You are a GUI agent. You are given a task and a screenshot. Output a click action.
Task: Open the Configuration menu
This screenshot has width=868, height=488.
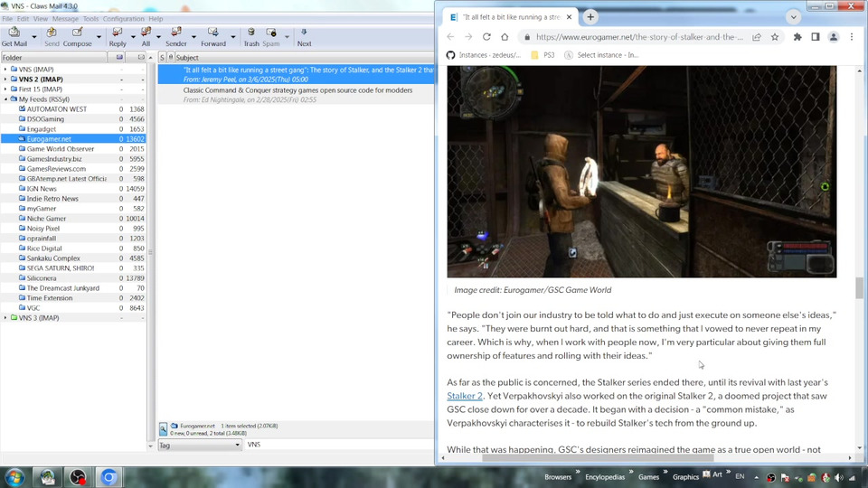123,19
